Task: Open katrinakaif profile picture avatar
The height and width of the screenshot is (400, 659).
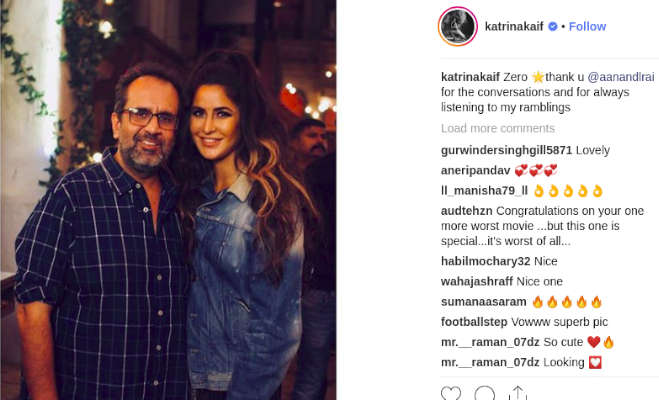Action: coord(458,26)
